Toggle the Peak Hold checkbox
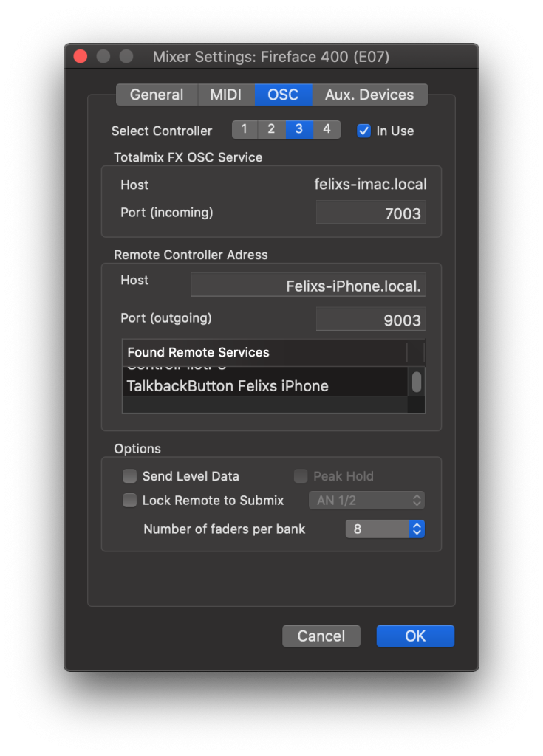The width and height of the screenshot is (543, 756). pyautogui.click(x=301, y=476)
